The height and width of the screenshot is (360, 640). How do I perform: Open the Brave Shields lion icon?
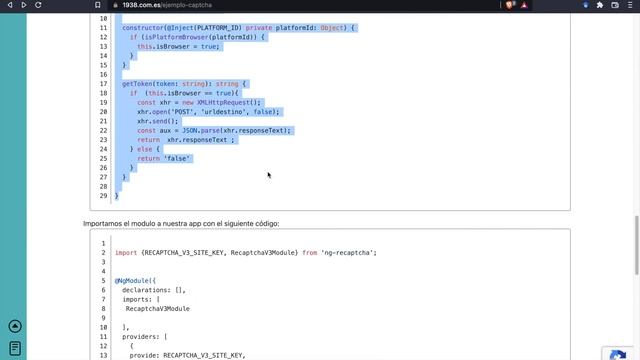point(509,5)
